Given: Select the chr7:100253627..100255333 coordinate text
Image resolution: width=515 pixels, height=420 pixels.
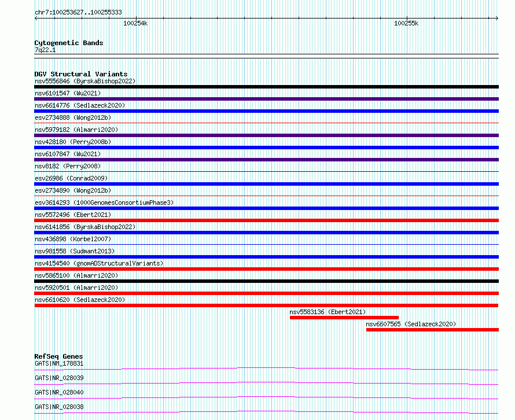Looking at the screenshot, I should (x=78, y=12).
